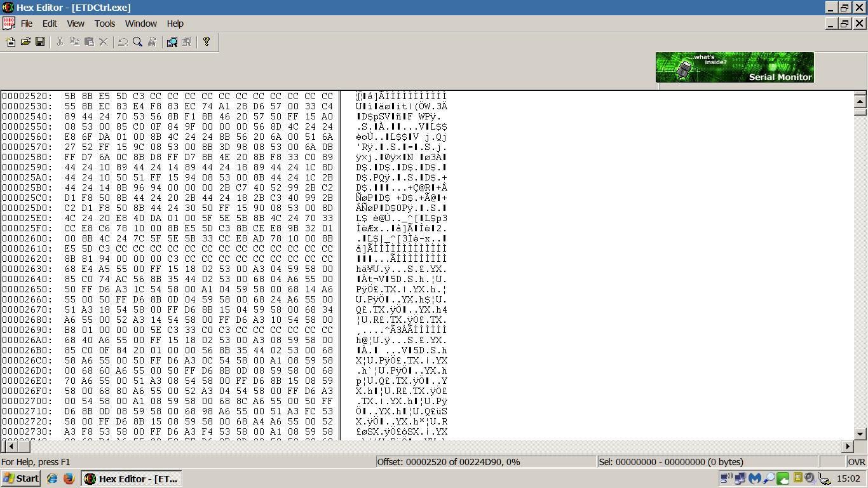
Task: Click the green tray icon
Action: click(783, 478)
